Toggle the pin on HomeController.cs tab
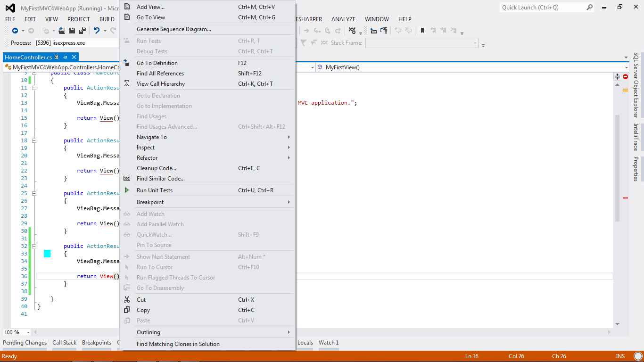The image size is (644, 362). point(66,57)
